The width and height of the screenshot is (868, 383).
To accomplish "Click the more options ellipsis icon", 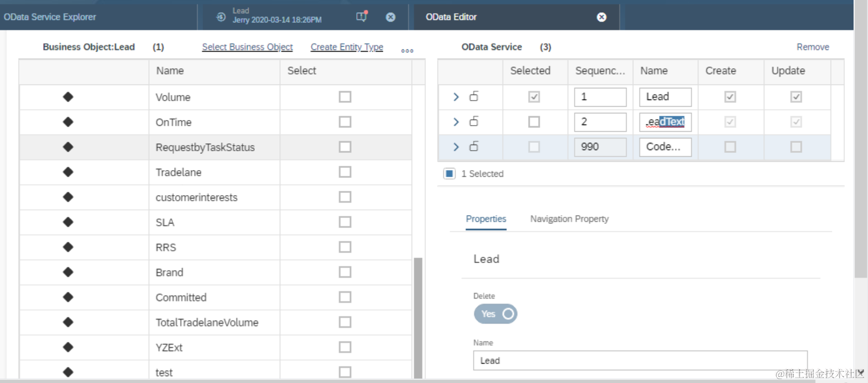I will pos(407,51).
